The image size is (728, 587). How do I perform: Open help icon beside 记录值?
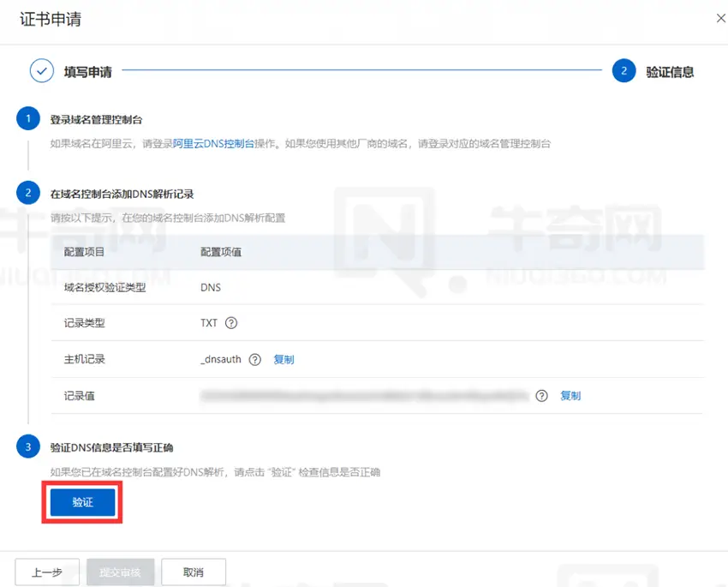click(542, 396)
